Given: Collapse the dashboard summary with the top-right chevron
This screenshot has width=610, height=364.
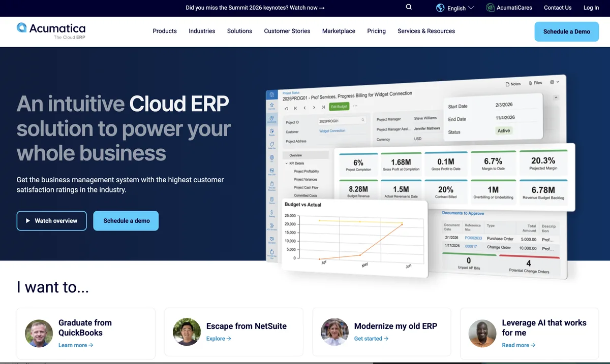Looking at the screenshot, I should pyautogui.click(x=556, y=97).
